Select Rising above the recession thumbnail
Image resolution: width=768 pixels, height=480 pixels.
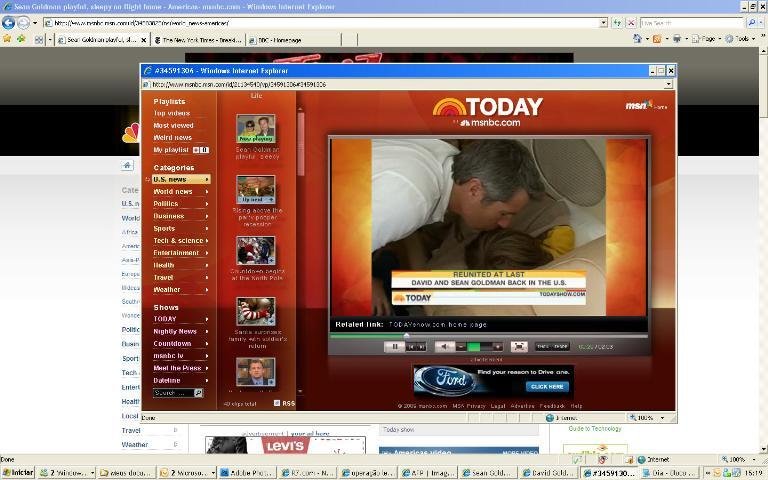[256, 189]
